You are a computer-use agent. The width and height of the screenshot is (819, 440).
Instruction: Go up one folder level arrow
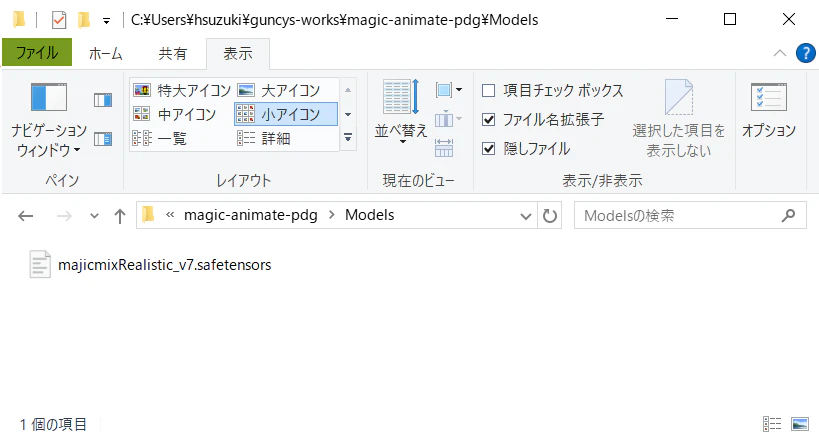coord(120,215)
